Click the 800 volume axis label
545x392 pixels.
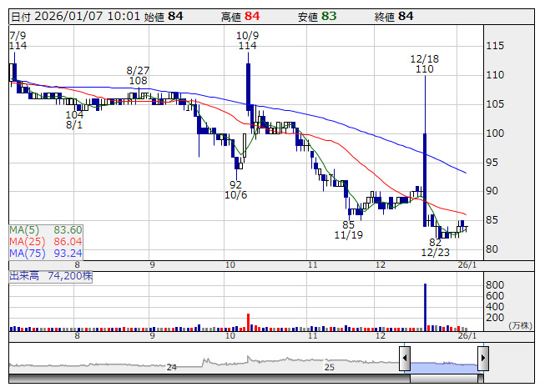coord(495,285)
